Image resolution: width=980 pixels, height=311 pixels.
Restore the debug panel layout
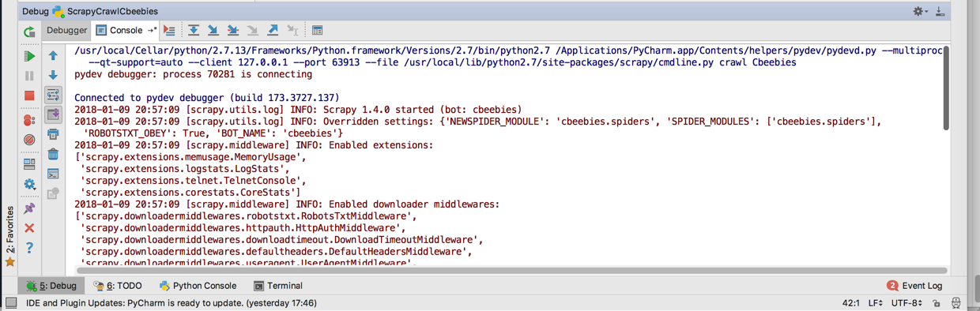[29, 165]
